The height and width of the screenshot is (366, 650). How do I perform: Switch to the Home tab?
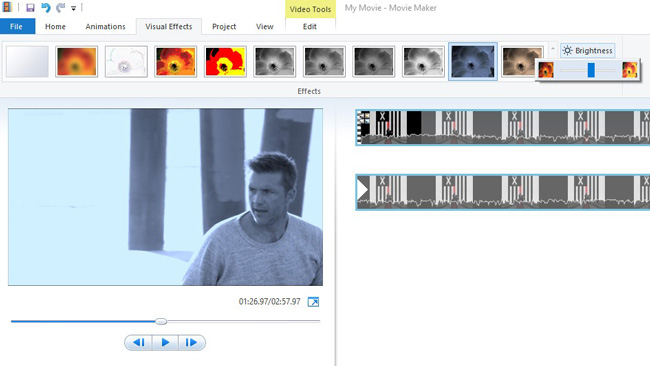(x=55, y=26)
